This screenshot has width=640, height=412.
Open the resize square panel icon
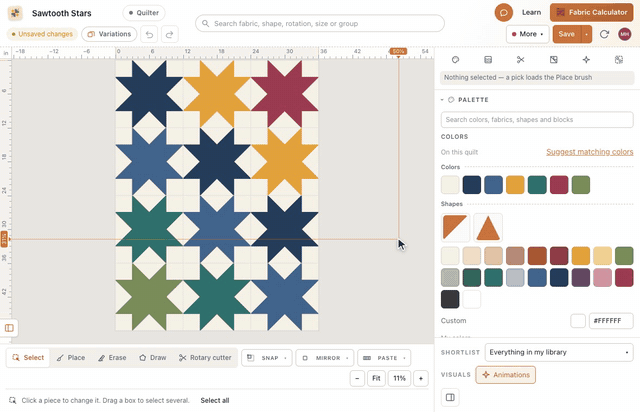(x=553, y=60)
